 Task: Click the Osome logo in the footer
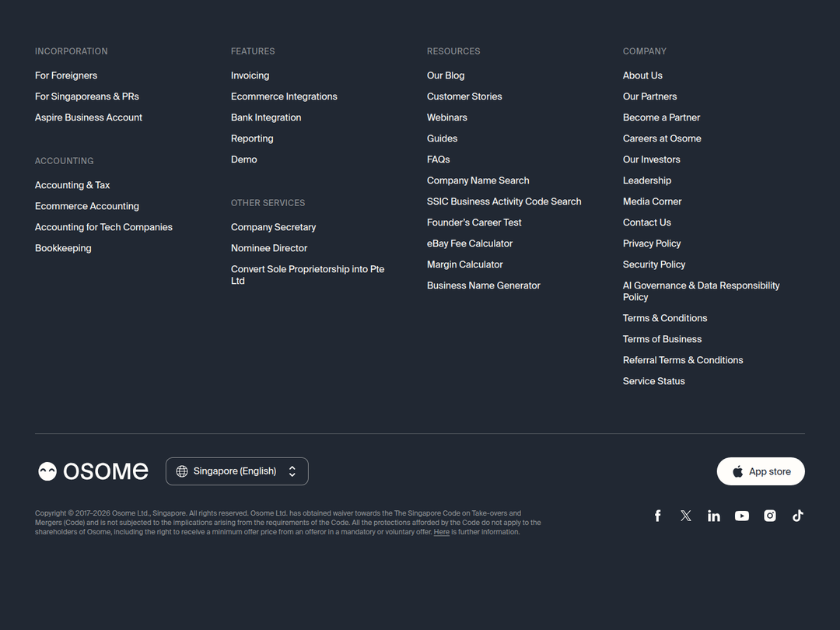click(93, 471)
